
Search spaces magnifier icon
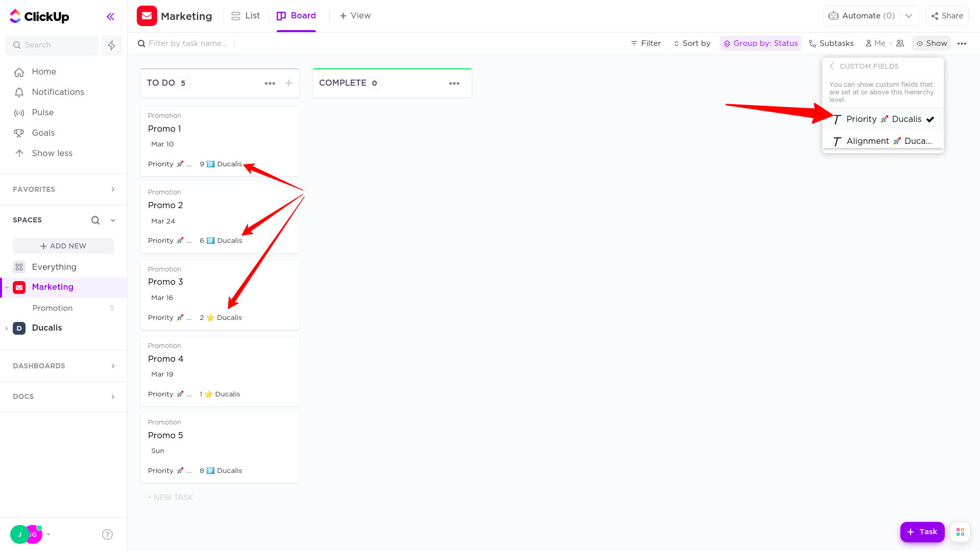pos(95,220)
